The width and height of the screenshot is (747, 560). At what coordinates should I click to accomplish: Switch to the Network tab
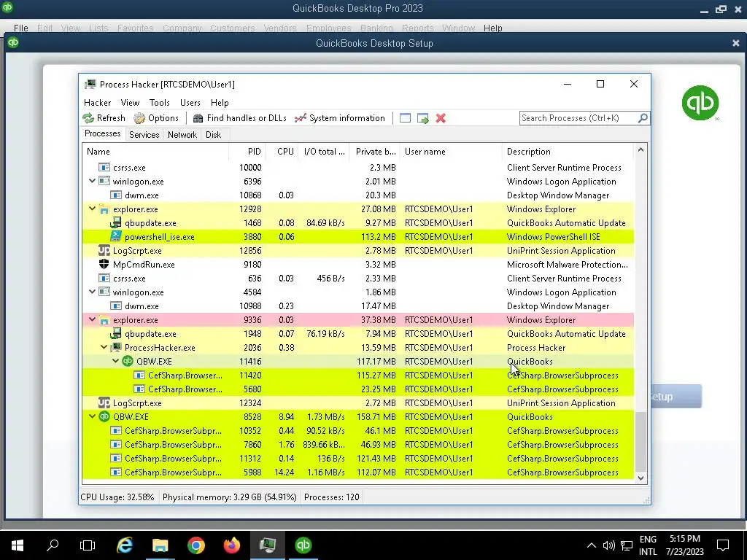point(182,135)
